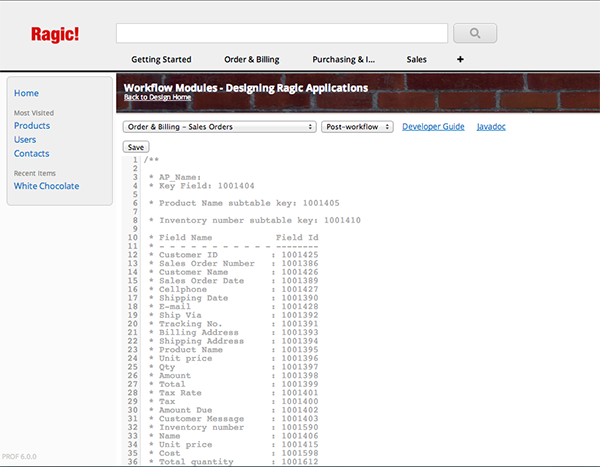Click the 'Shipping Address : 1001394' line
The height and width of the screenshot is (467, 600).
point(233,341)
